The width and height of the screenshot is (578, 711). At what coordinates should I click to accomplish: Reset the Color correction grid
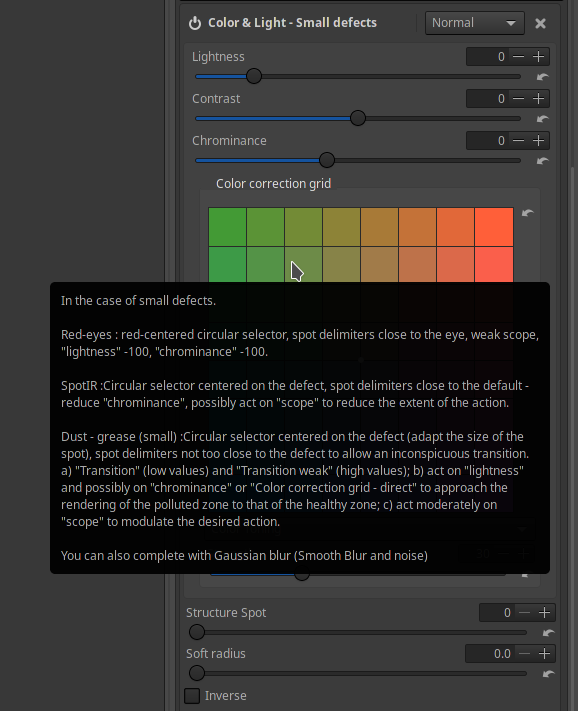527,213
